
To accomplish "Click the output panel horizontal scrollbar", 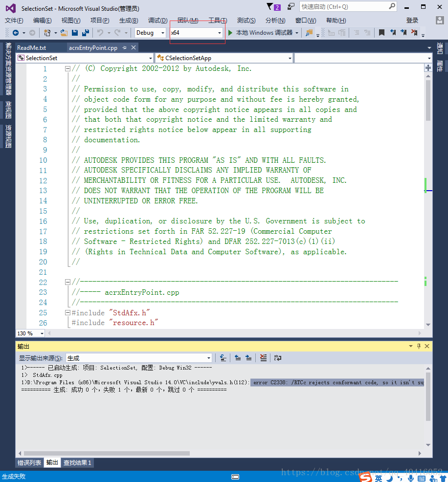I will click(107, 454).
